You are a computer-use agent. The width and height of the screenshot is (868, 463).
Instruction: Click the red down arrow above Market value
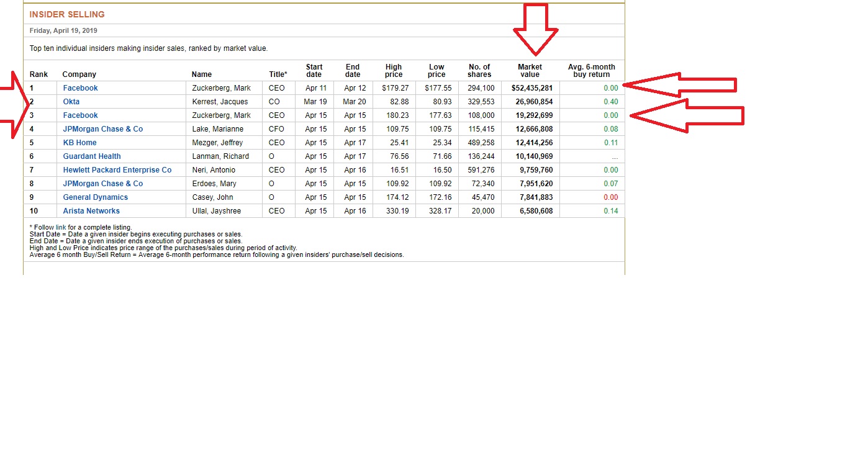pyautogui.click(x=536, y=29)
